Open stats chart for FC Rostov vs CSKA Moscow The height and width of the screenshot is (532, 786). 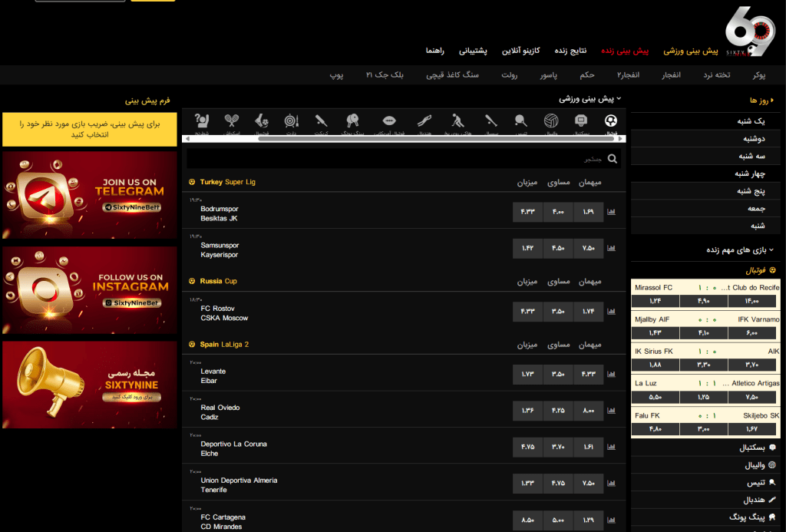point(611,312)
